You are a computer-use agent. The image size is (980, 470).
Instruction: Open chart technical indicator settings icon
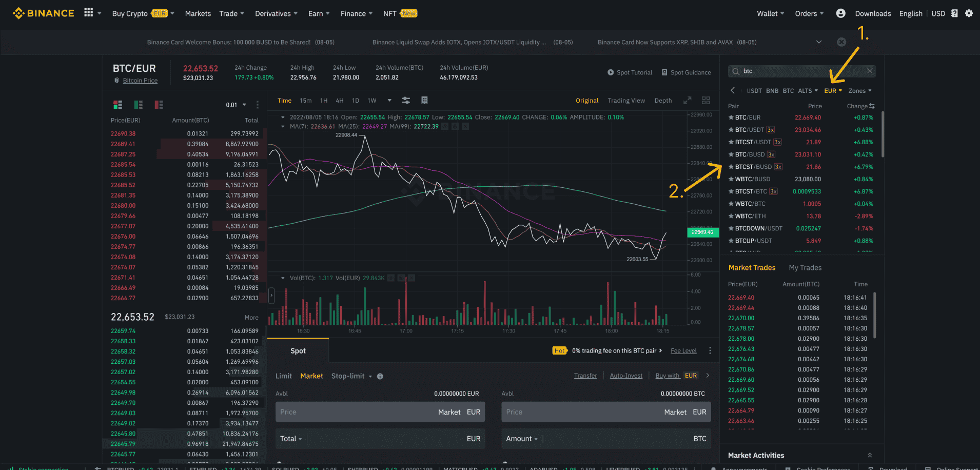pyautogui.click(x=406, y=101)
